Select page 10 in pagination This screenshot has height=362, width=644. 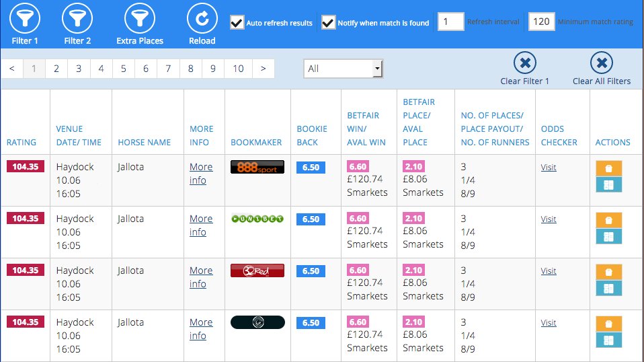point(238,69)
